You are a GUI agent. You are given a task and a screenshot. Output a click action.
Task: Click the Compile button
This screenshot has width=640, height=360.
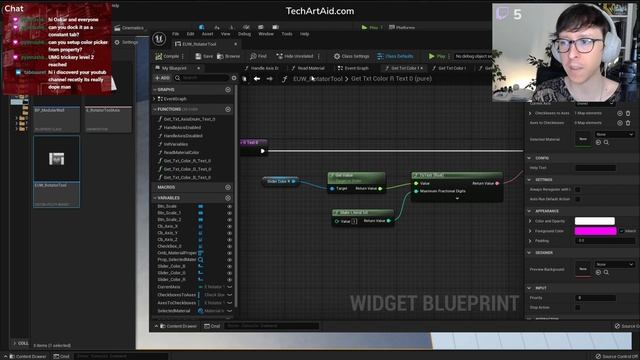tap(167, 56)
